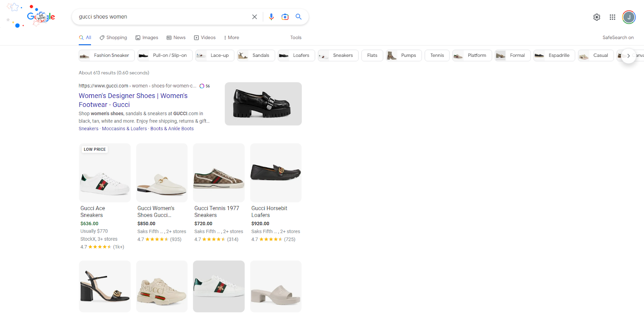This screenshot has height=314, width=644.
Task: Open the gucci.com URL breadcrumb
Action: tap(137, 86)
